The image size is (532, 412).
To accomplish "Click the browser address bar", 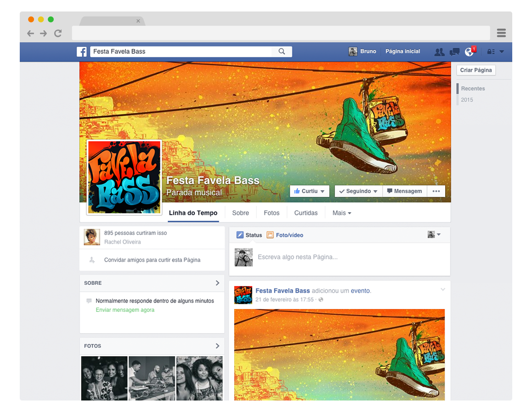I will coord(281,33).
